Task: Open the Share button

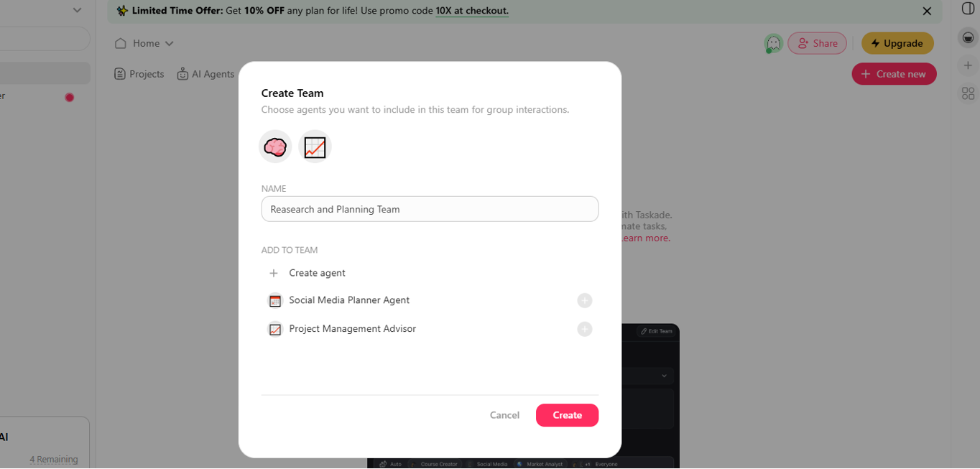Action: 818,43
